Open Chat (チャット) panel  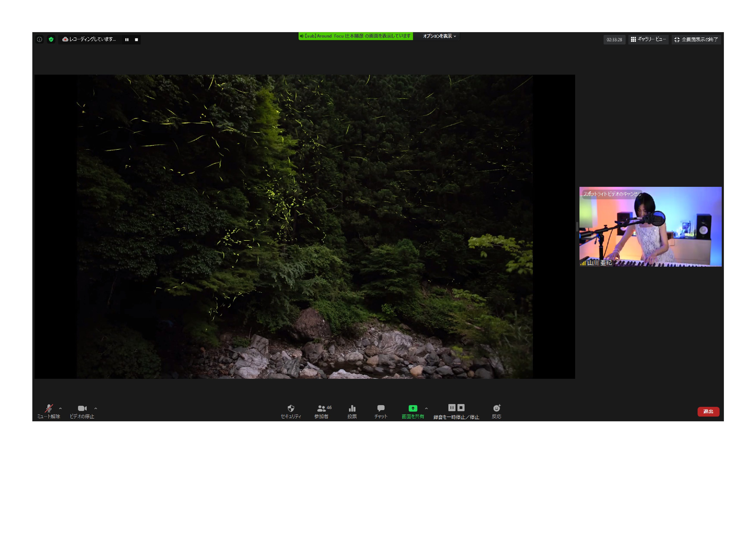(x=381, y=411)
